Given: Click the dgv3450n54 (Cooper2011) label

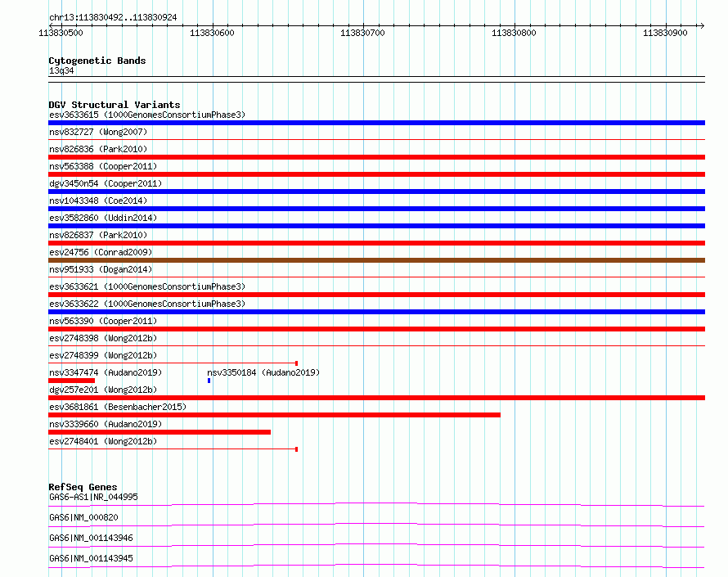Looking at the screenshot, I should (106, 183).
